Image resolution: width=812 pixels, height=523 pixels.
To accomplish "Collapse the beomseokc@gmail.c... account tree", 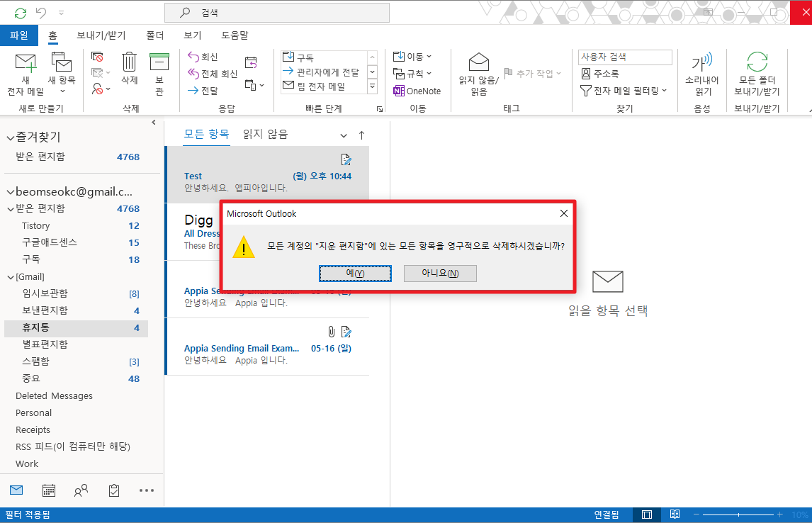I will [x=11, y=192].
